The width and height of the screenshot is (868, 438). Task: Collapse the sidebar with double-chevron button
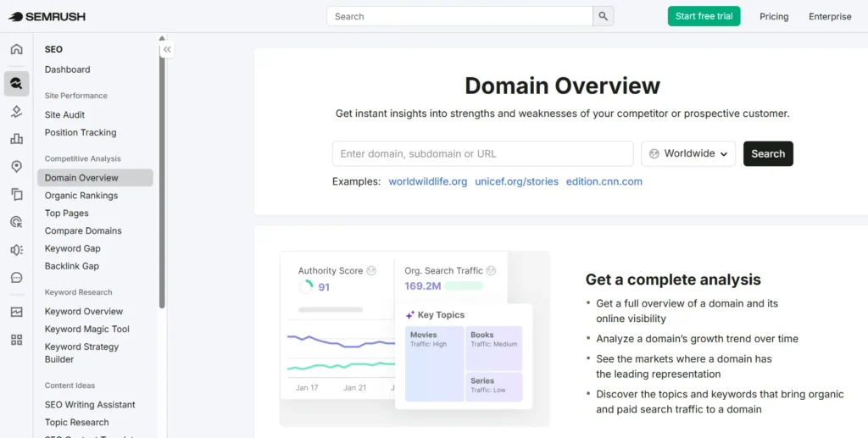point(167,50)
